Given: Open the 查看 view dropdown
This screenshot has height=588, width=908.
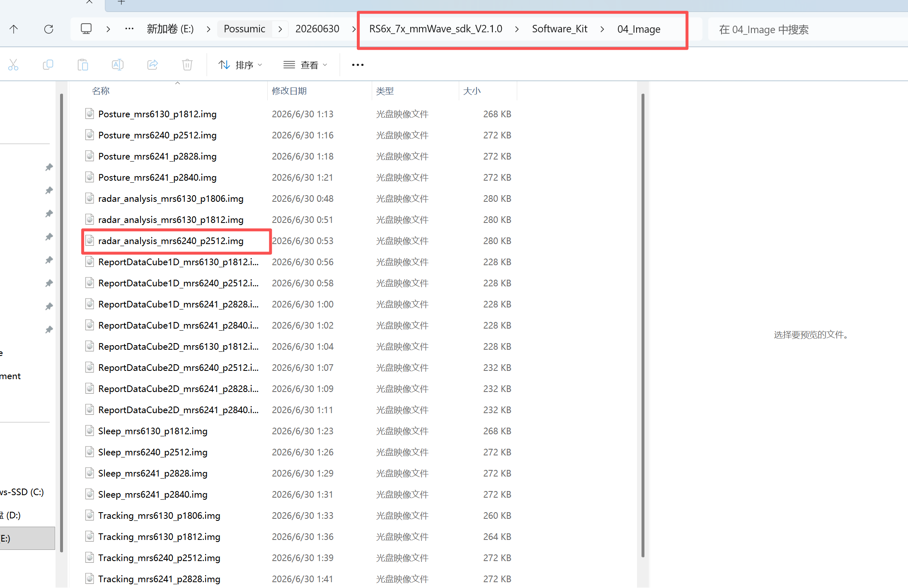Looking at the screenshot, I should pos(305,65).
